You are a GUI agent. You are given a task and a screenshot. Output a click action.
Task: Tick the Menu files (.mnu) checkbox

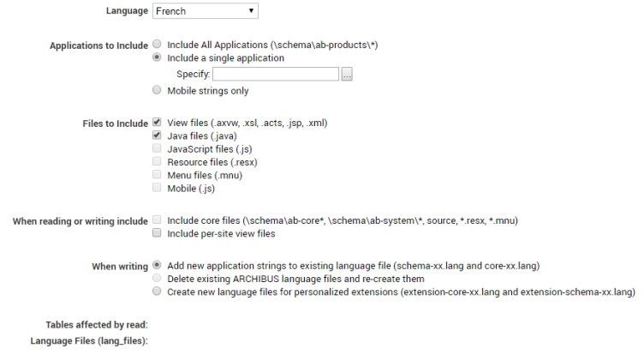157,174
